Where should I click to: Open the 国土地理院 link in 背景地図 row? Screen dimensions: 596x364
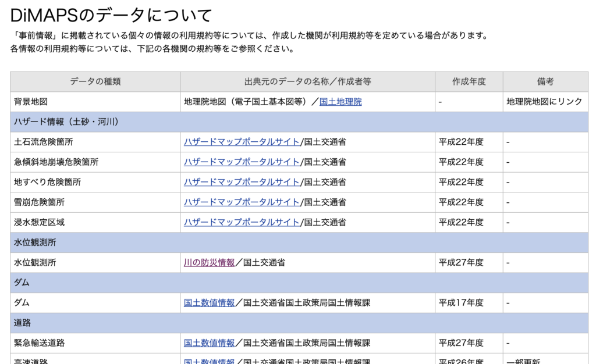tap(340, 102)
